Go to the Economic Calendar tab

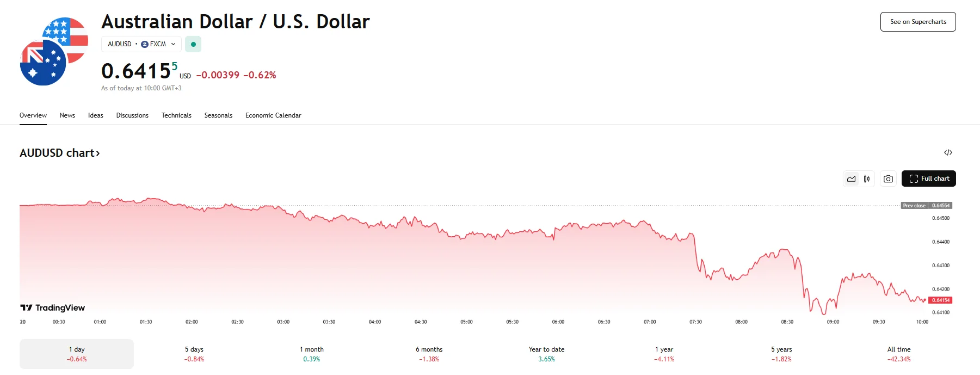pos(273,115)
